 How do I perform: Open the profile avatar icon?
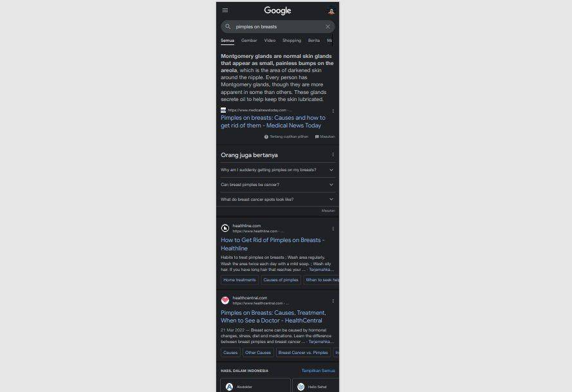[x=331, y=10]
